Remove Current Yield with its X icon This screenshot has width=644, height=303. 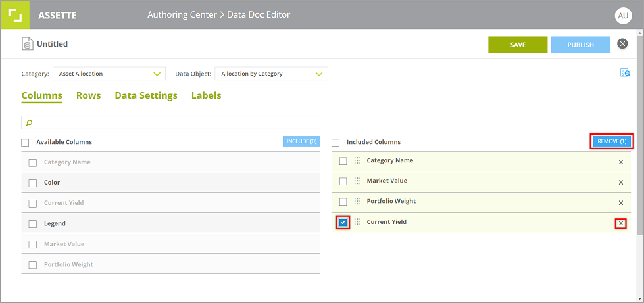(x=620, y=223)
